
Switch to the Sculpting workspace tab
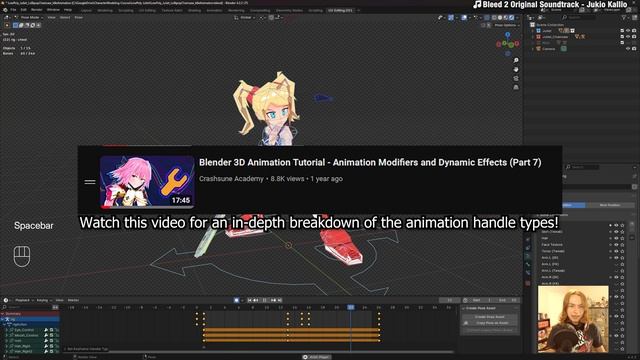126,10
